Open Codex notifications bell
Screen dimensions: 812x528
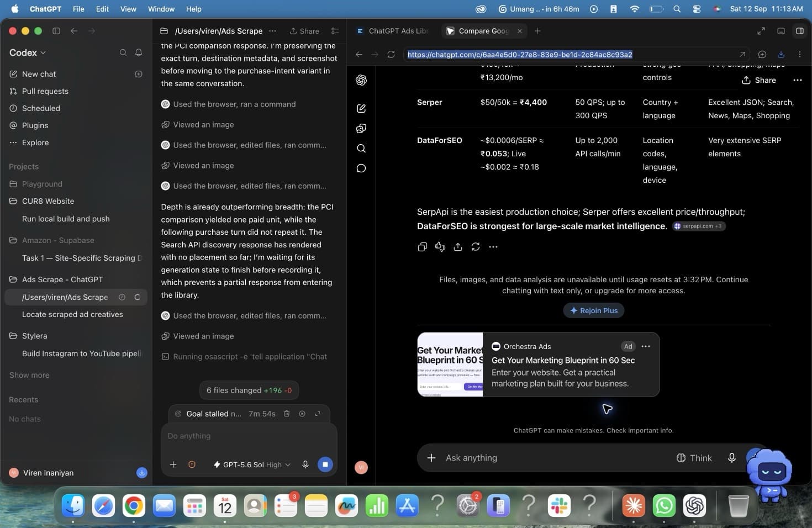tap(139, 52)
